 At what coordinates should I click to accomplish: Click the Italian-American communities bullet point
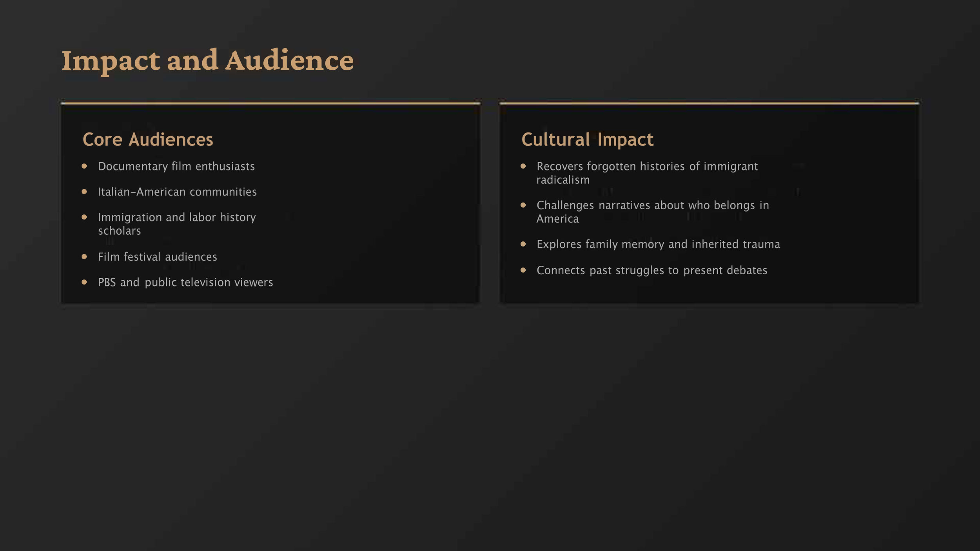click(x=177, y=192)
